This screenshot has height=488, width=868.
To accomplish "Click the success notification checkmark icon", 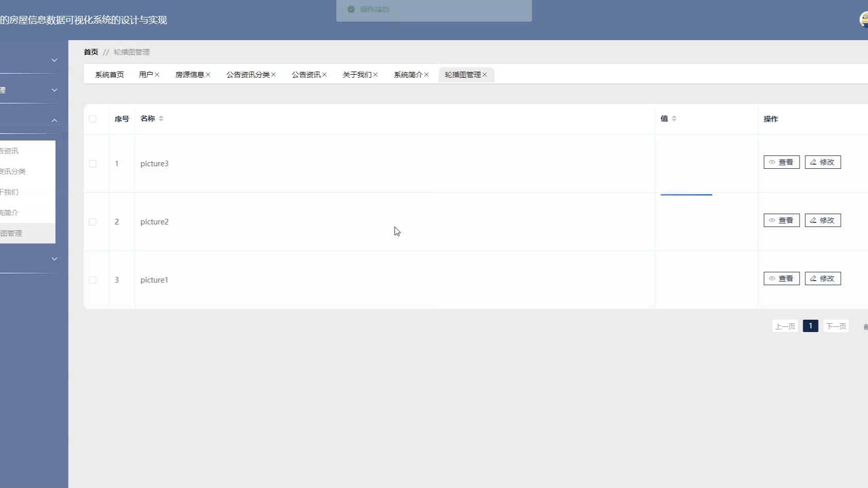I will tap(351, 9).
